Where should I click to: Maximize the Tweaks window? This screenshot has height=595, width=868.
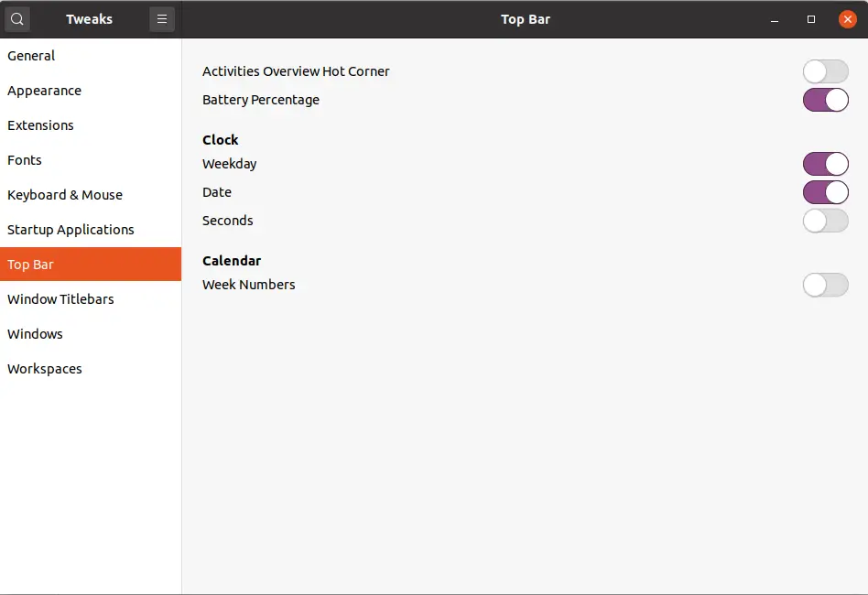811,19
